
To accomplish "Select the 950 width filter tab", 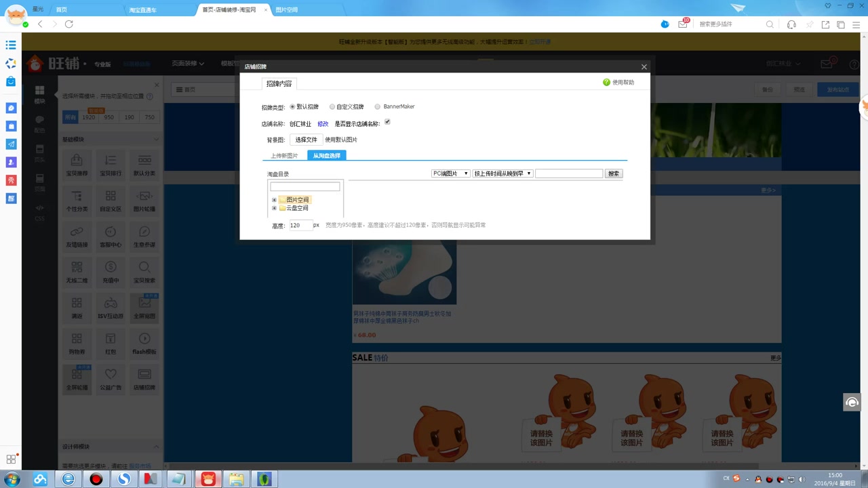I will coord(108,117).
